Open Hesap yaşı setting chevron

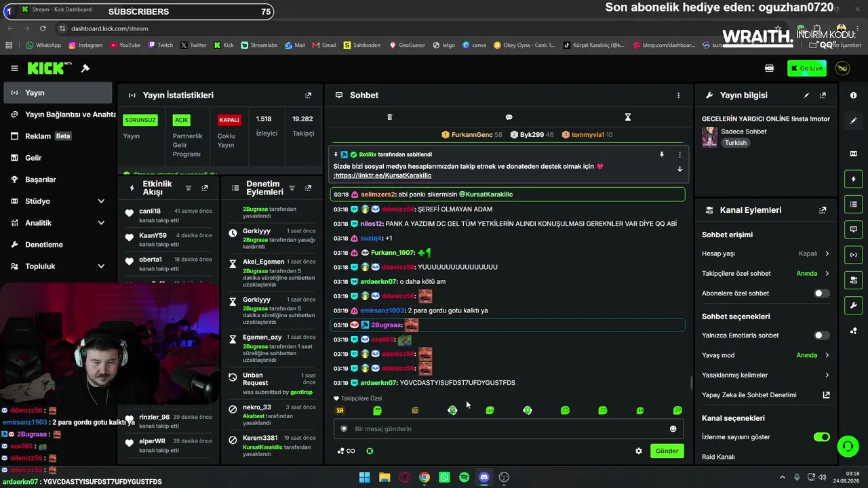[x=827, y=254]
